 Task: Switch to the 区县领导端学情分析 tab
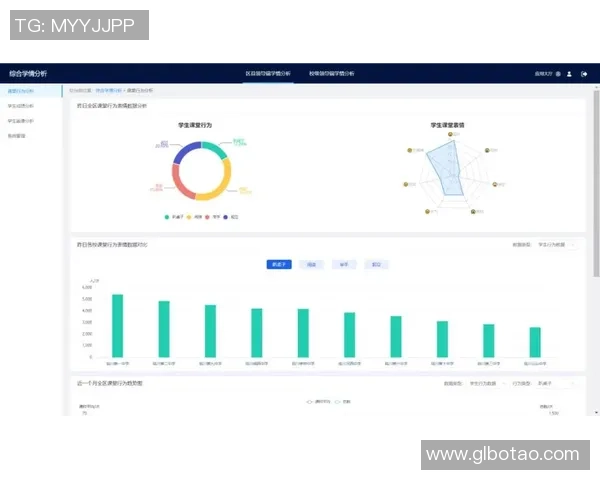click(x=268, y=74)
